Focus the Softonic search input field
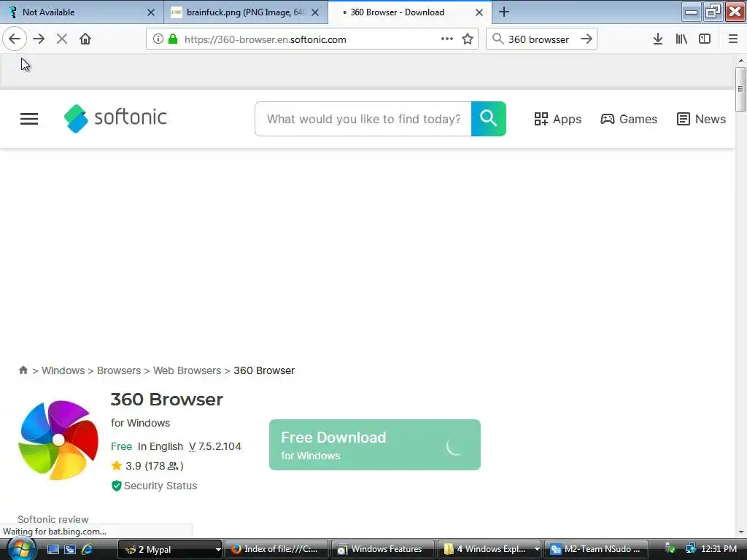 [363, 119]
